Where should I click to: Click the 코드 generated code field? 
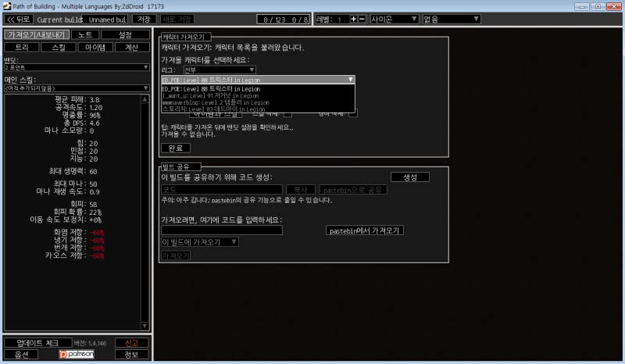pos(222,190)
